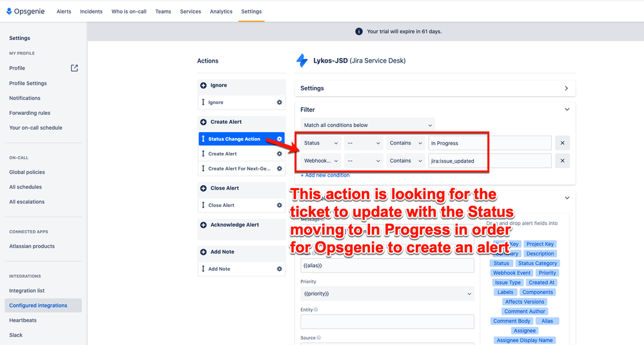Open the Services tab

[191, 12]
